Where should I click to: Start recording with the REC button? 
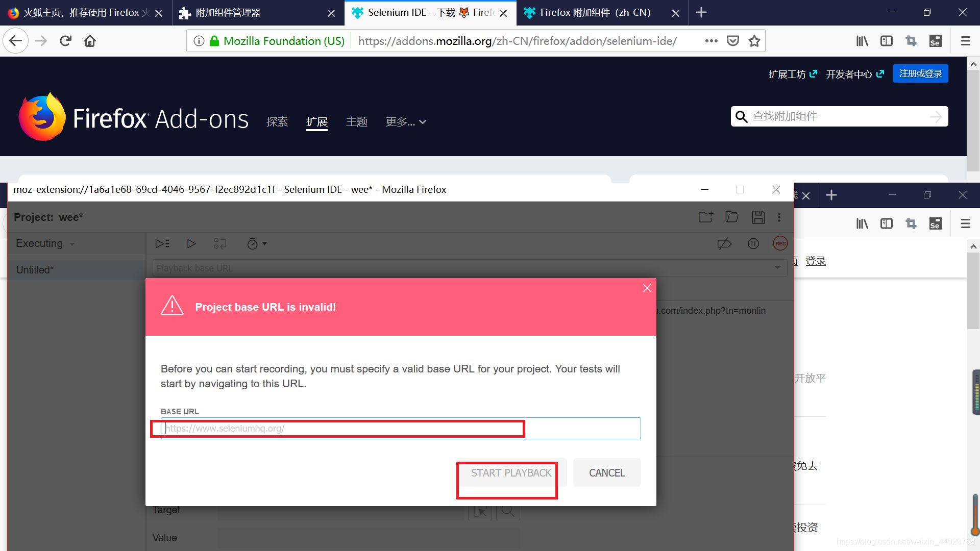780,243
